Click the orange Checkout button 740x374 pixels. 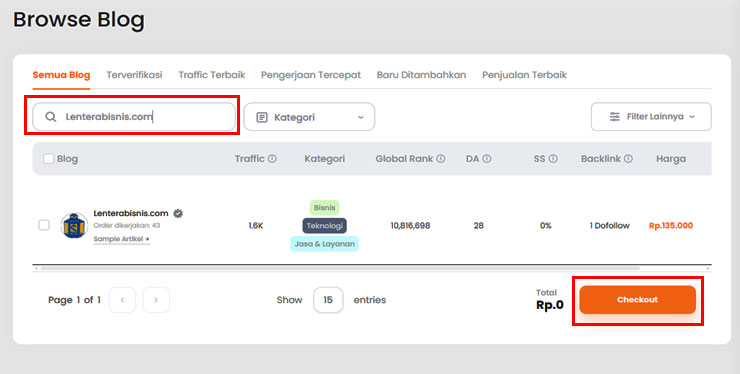click(x=638, y=300)
